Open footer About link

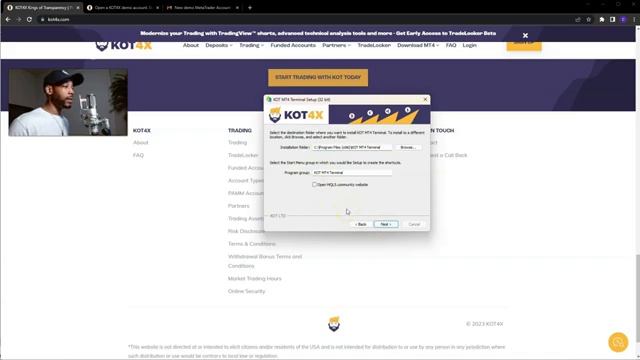point(140,142)
